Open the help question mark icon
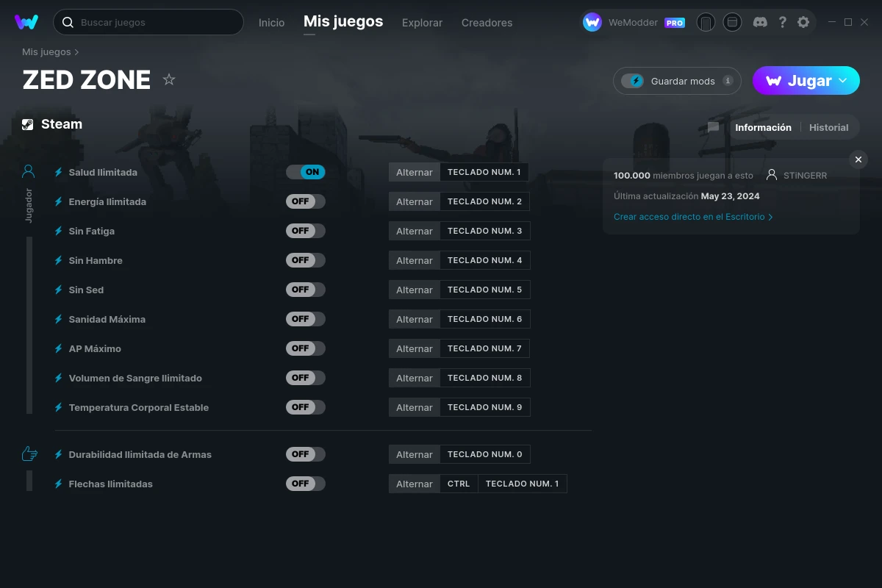This screenshot has height=588, width=882. pyautogui.click(x=782, y=22)
